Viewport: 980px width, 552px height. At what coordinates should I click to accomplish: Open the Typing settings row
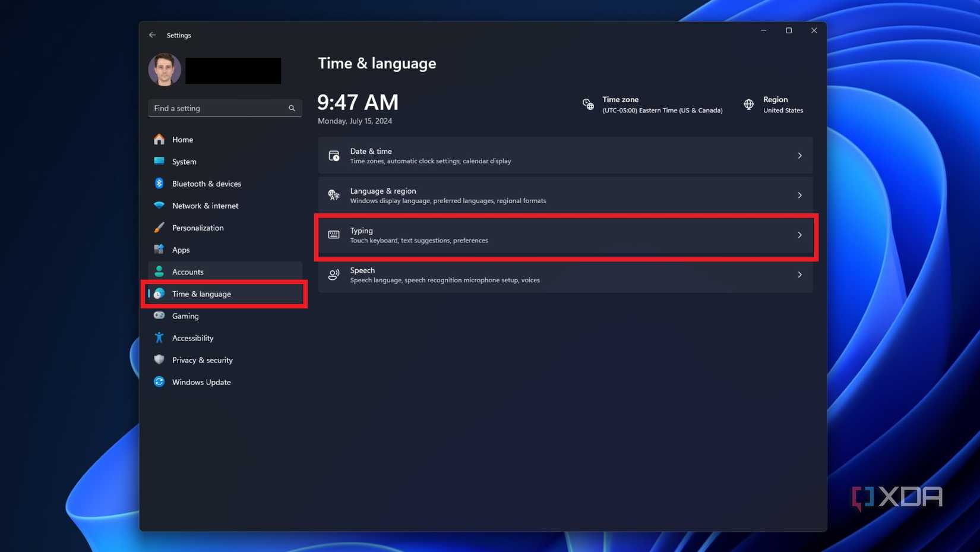564,235
